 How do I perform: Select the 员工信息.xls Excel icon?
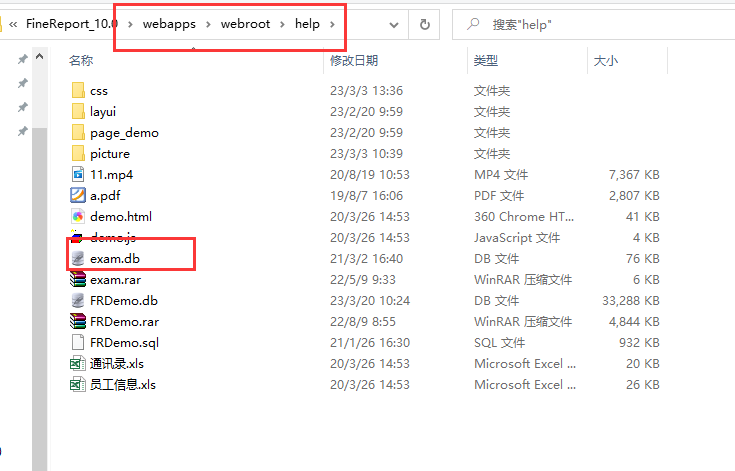tap(77, 384)
